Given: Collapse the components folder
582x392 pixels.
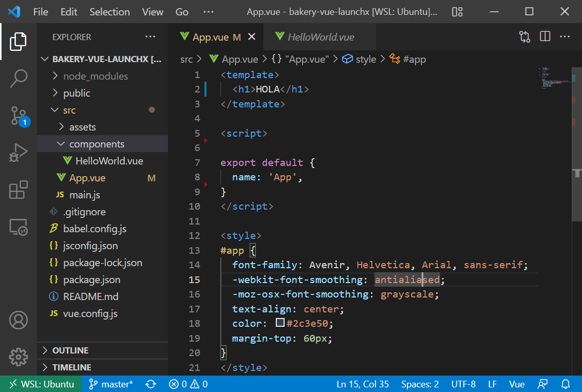Looking at the screenshot, I should pyautogui.click(x=103, y=144).
